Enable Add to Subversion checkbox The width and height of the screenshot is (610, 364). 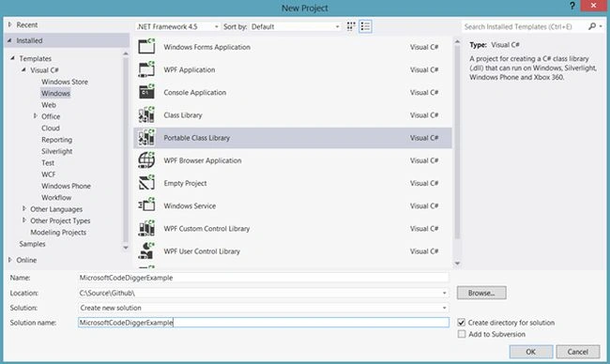click(x=462, y=334)
